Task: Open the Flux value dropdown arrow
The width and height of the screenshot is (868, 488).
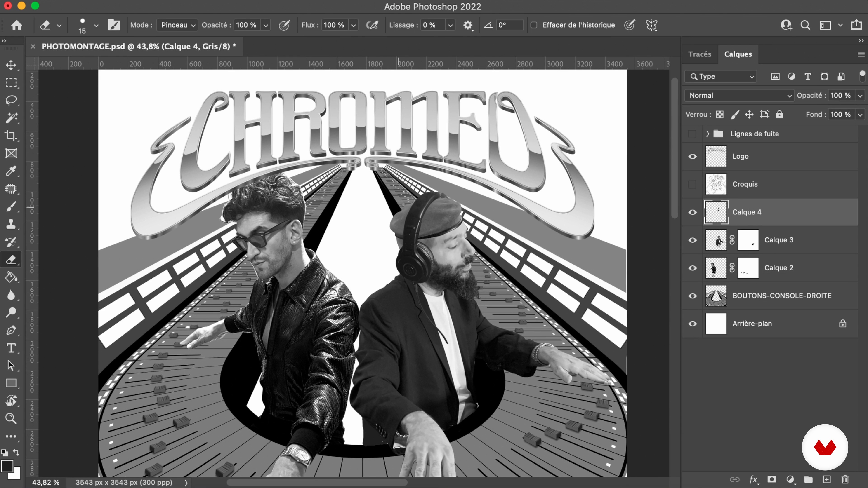Action: (354, 25)
